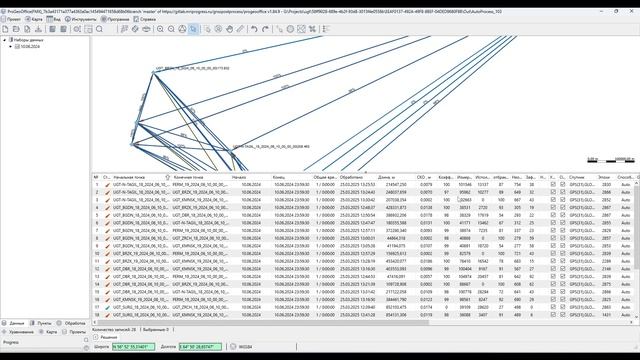The height and width of the screenshot is (360, 640).
Task: Toggle the left checkbox in row 18
Action: pyautogui.click(x=553, y=315)
